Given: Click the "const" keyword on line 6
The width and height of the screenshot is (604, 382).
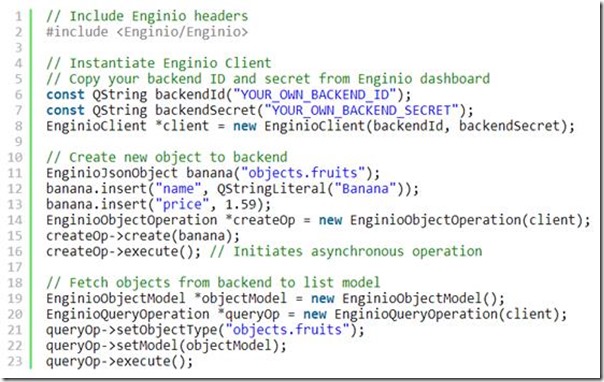Looking at the screenshot, I should (x=65, y=94).
